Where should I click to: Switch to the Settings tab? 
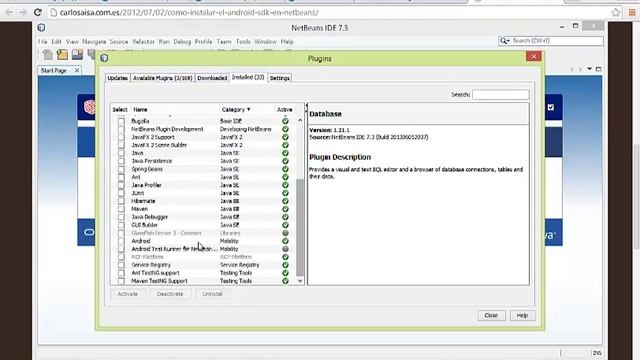click(280, 78)
